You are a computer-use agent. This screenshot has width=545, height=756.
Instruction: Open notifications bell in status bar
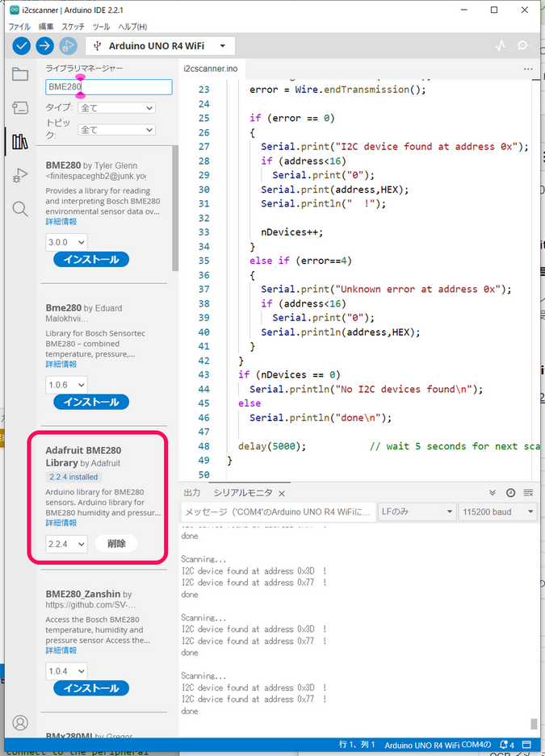click(x=506, y=745)
